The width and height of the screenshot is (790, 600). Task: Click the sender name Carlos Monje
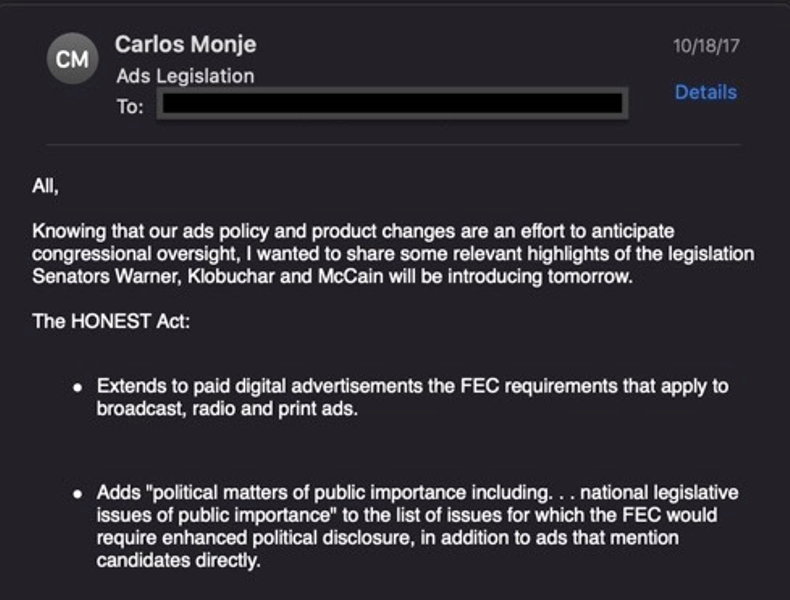(185, 44)
